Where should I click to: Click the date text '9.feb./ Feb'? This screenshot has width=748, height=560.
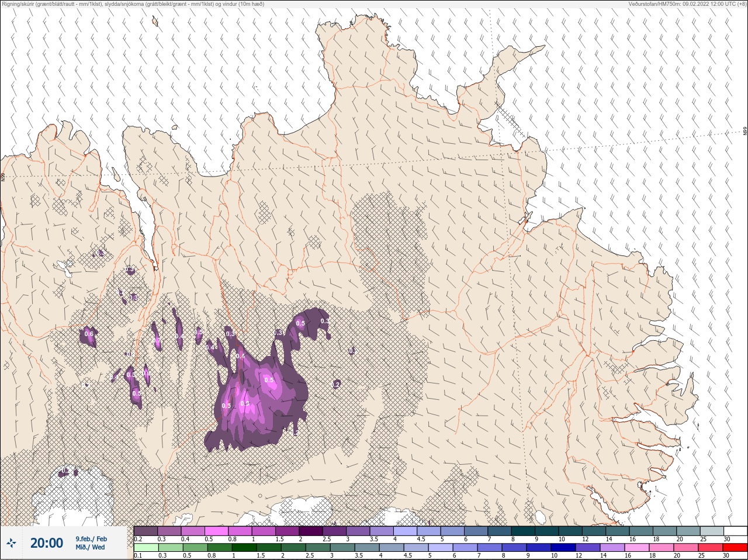point(91,538)
